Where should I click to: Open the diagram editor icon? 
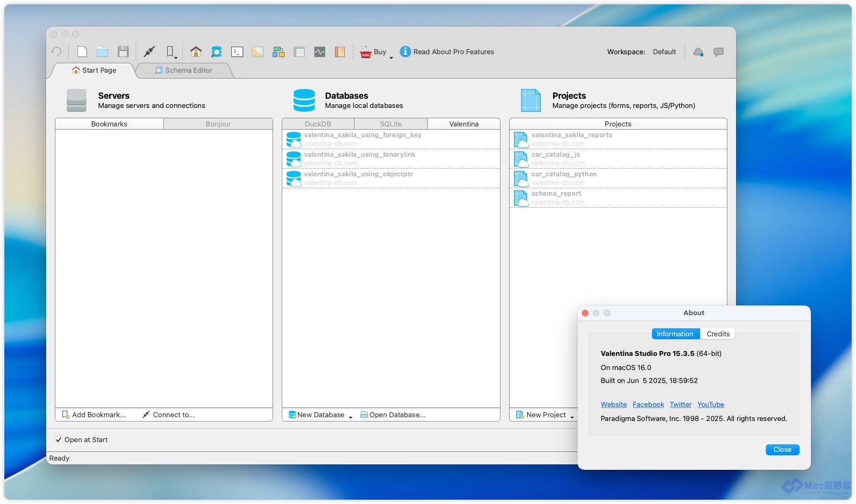pyautogui.click(x=278, y=52)
